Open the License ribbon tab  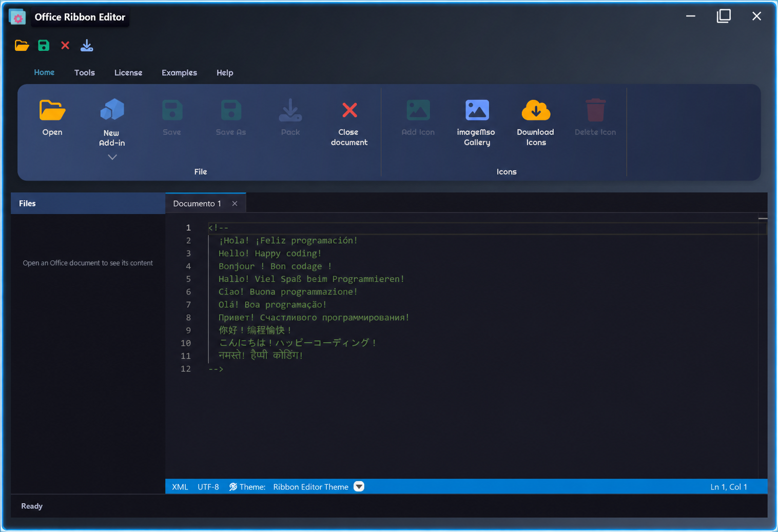pyautogui.click(x=128, y=73)
